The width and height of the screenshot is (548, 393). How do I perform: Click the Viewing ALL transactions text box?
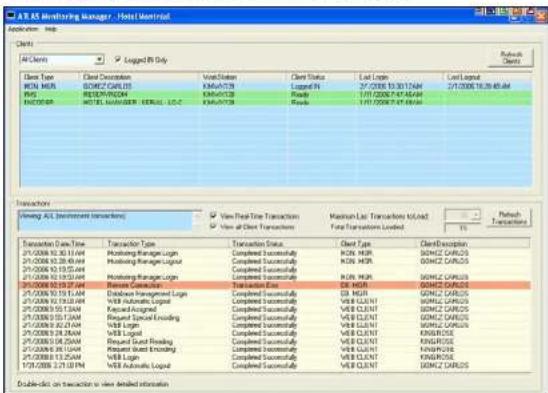(x=105, y=221)
